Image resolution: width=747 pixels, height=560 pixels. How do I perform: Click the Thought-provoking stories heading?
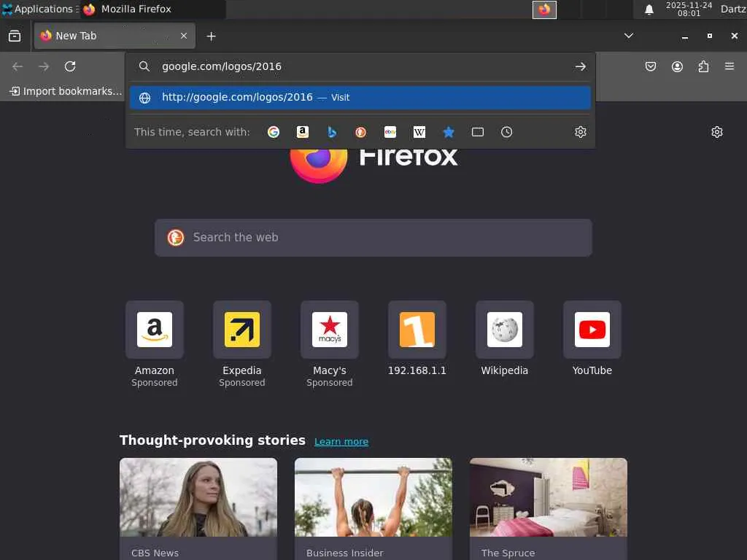coord(212,440)
